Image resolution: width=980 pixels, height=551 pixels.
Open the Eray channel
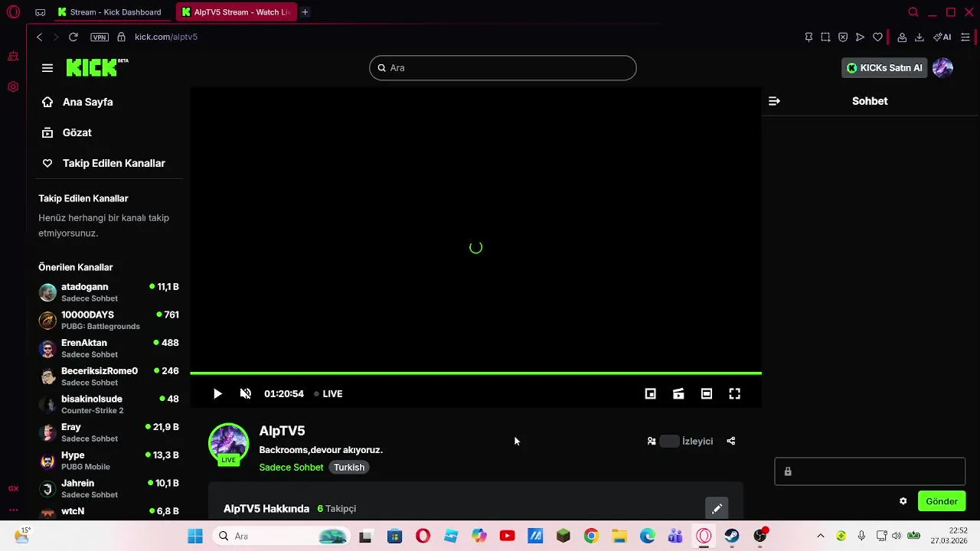pos(109,432)
